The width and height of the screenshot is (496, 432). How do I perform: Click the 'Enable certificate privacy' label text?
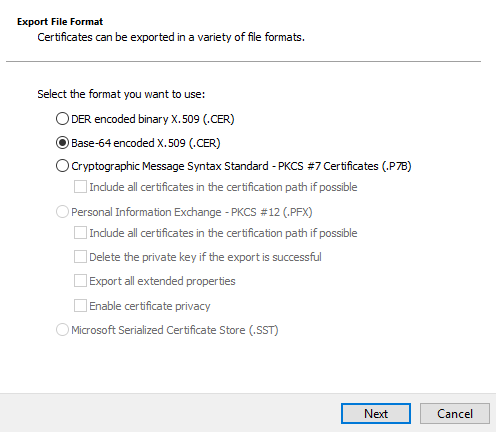[150, 306]
